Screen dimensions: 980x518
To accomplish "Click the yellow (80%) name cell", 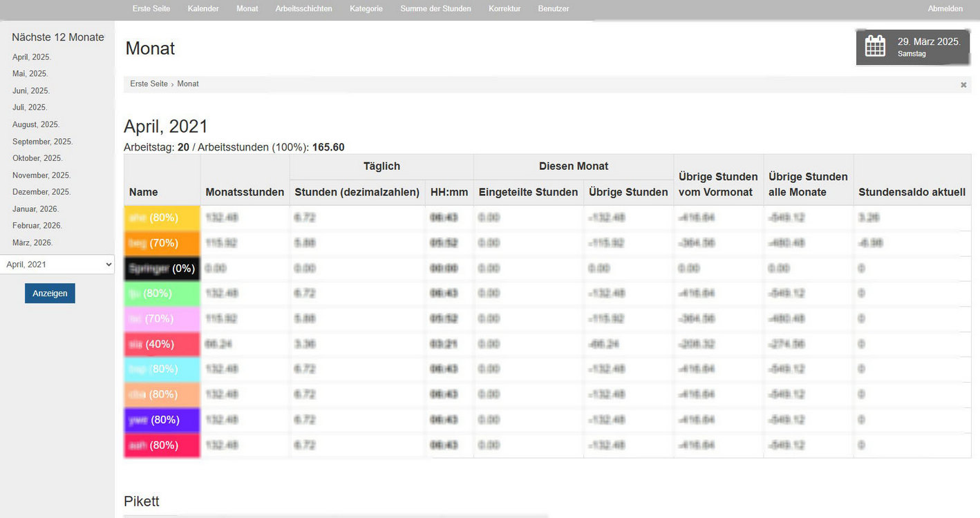I will pos(162,218).
